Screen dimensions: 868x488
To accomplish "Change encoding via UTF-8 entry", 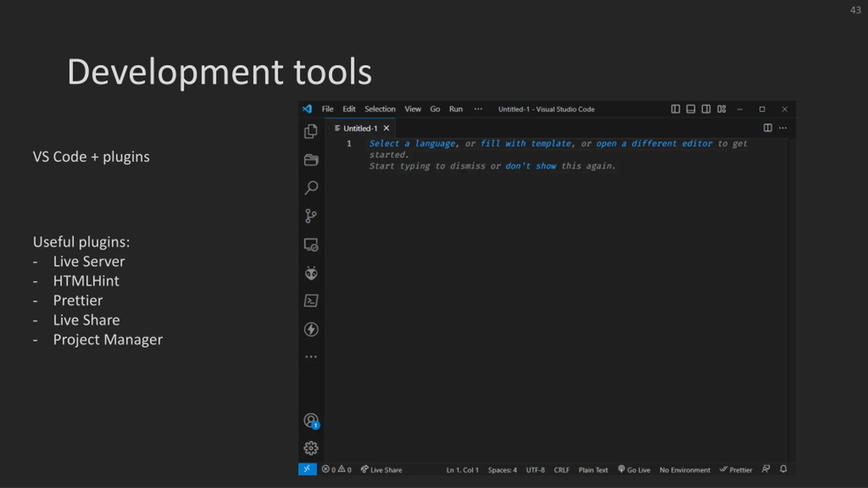I will (535, 470).
